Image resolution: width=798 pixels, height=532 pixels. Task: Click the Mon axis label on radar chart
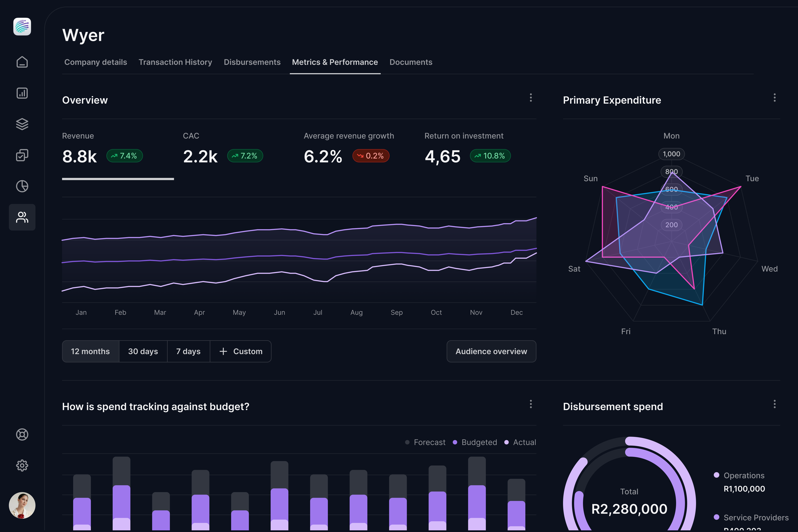point(671,136)
